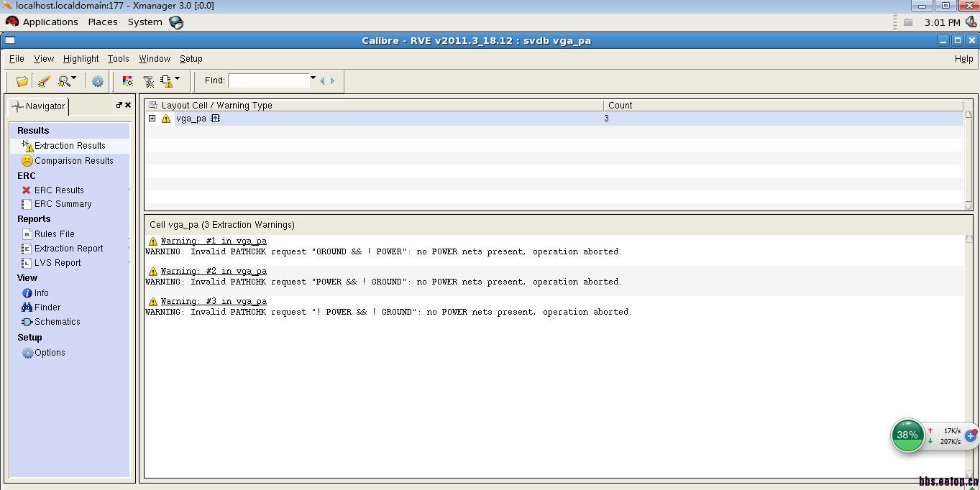The height and width of the screenshot is (490, 980).
Task: Open the System menu in the GNOME panel
Action: (x=145, y=22)
